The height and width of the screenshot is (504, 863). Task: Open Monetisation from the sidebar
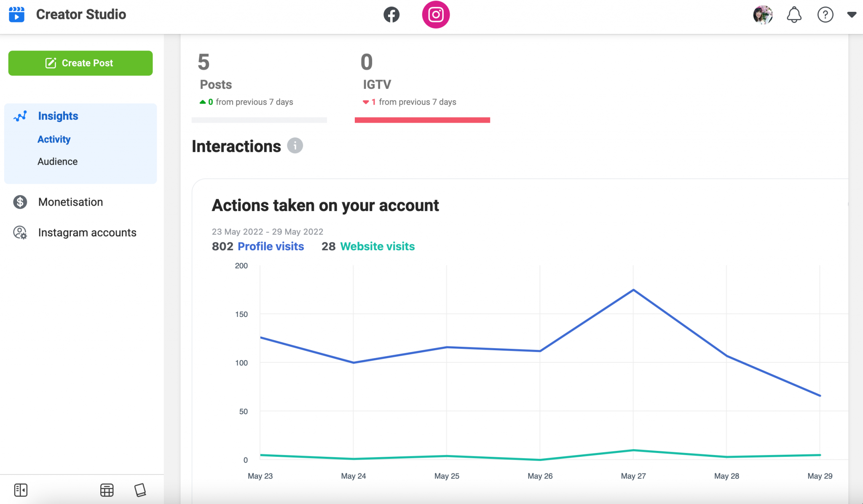[x=70, y=202]
